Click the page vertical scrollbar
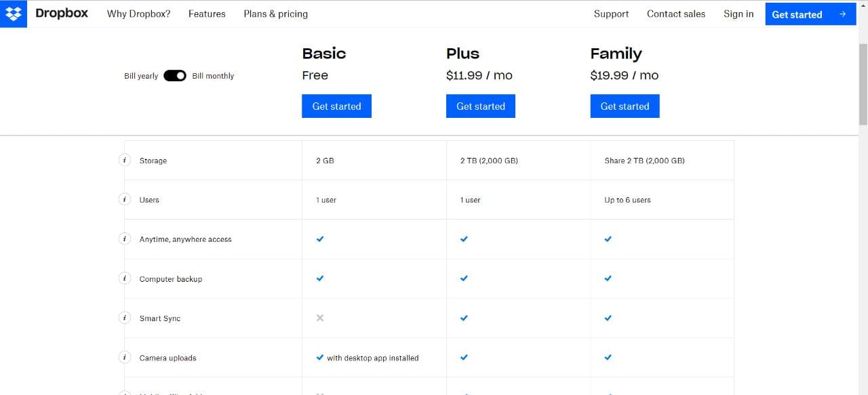This screenshot has height=395, width=868. (x=863, y=84)
